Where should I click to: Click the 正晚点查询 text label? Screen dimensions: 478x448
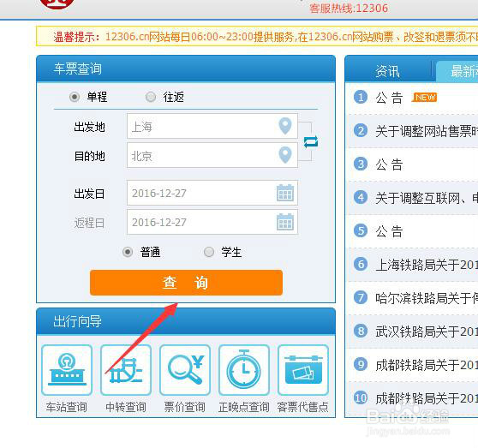244,407
